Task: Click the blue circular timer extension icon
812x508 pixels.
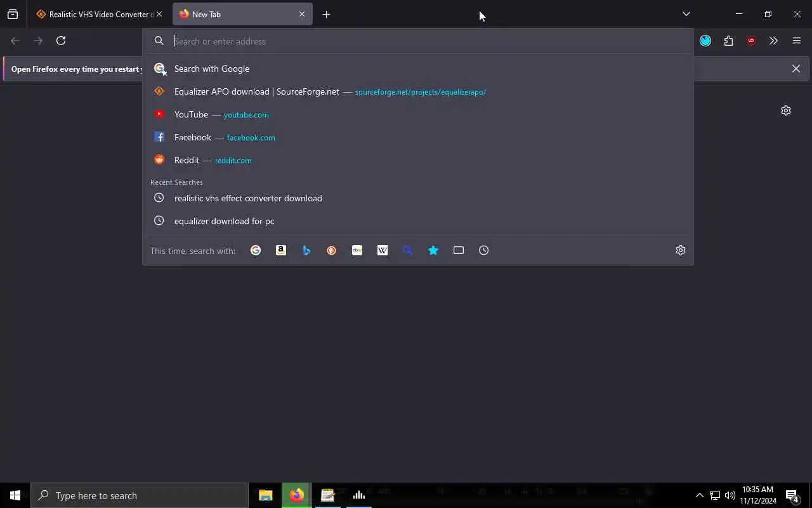Action: coord(705,41)
